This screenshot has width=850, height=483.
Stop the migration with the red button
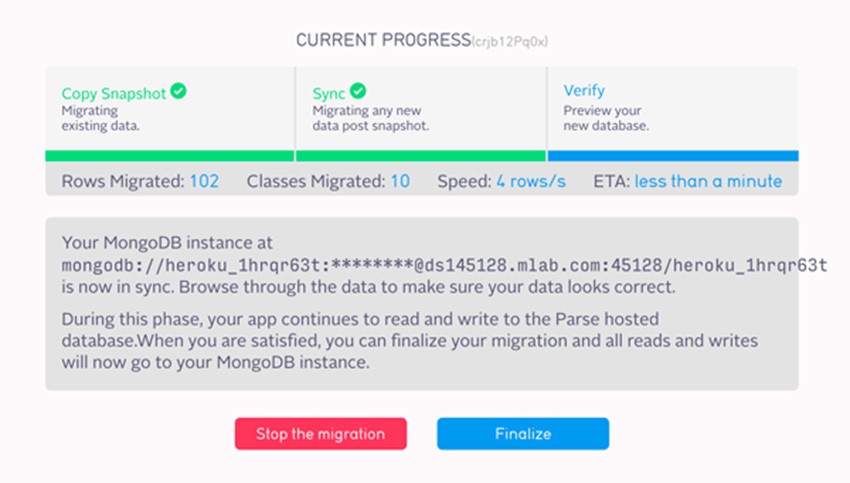(320, 434)
